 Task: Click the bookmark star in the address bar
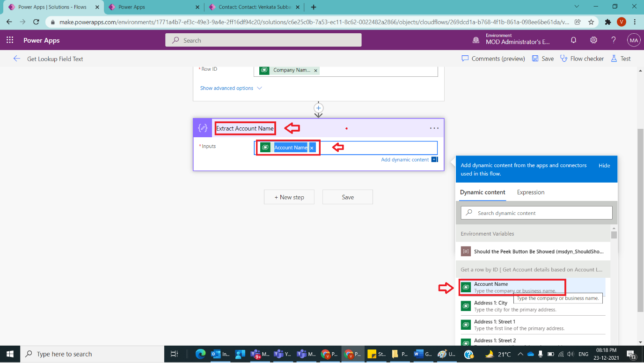(x=591, y=22)
